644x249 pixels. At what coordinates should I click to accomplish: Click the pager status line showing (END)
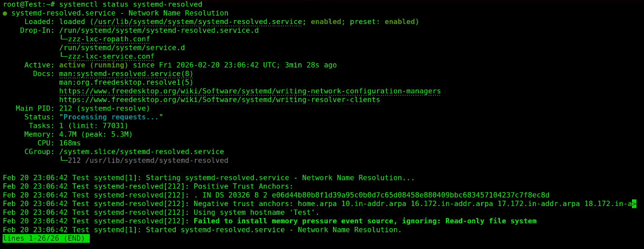pyautogui.click(x=45, y=239)
